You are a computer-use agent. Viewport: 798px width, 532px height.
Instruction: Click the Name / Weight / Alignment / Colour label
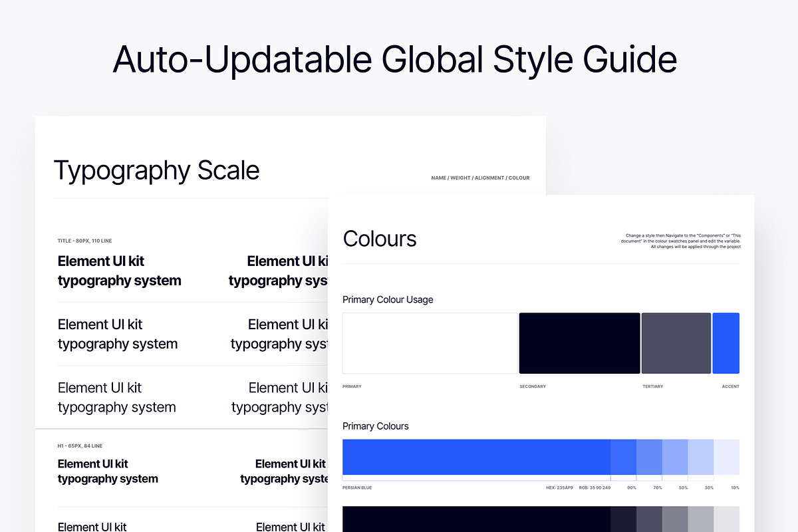(480, 178)
